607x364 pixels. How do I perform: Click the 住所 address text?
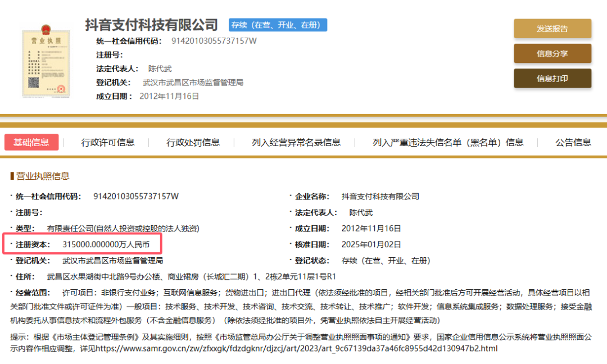click(x=191, y=276)
